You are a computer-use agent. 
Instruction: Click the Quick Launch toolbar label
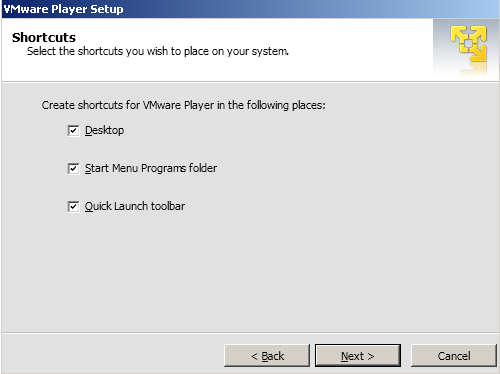tap(135, 206)
